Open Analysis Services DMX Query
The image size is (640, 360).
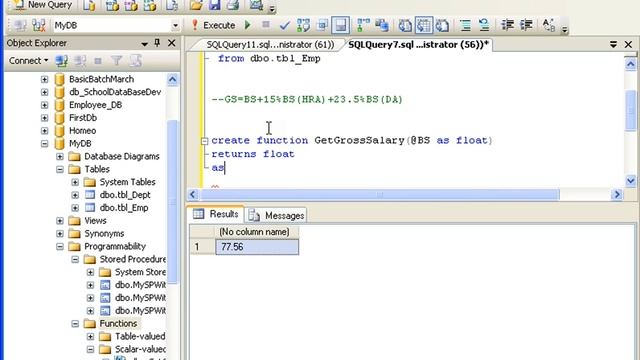131,5
